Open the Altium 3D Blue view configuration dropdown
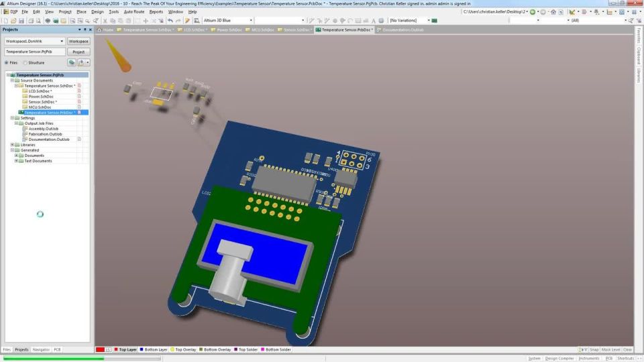644x362 pixels. point(251,21)
